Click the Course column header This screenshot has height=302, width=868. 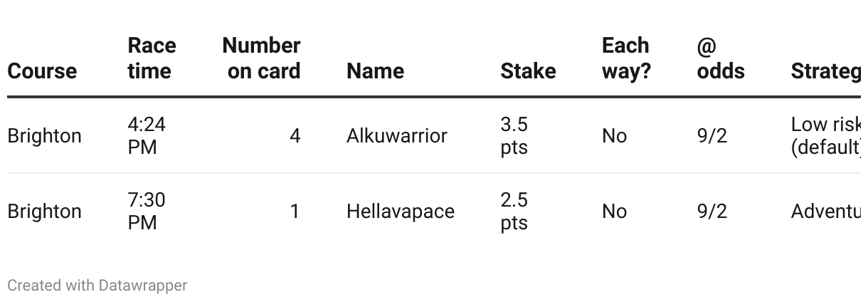coord(42,71)
